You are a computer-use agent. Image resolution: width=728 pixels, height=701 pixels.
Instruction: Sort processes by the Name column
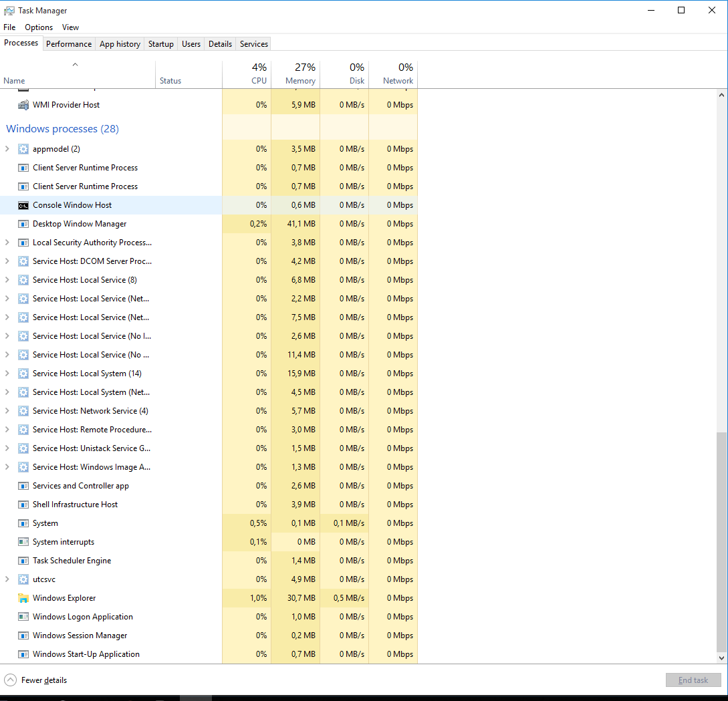[x=78, y=74]
